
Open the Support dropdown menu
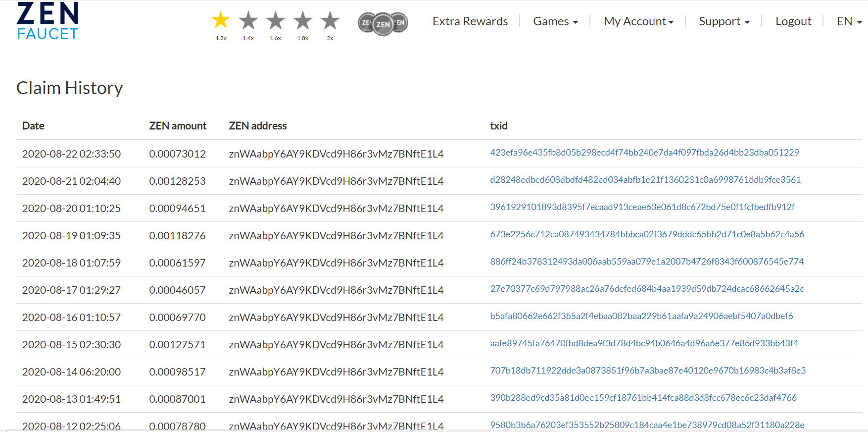click(724, 21)
